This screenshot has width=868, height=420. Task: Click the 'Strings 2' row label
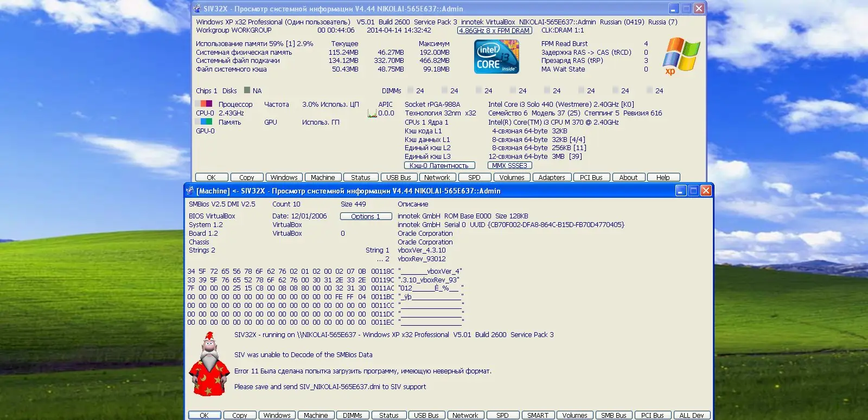click(x=202, y=250)
